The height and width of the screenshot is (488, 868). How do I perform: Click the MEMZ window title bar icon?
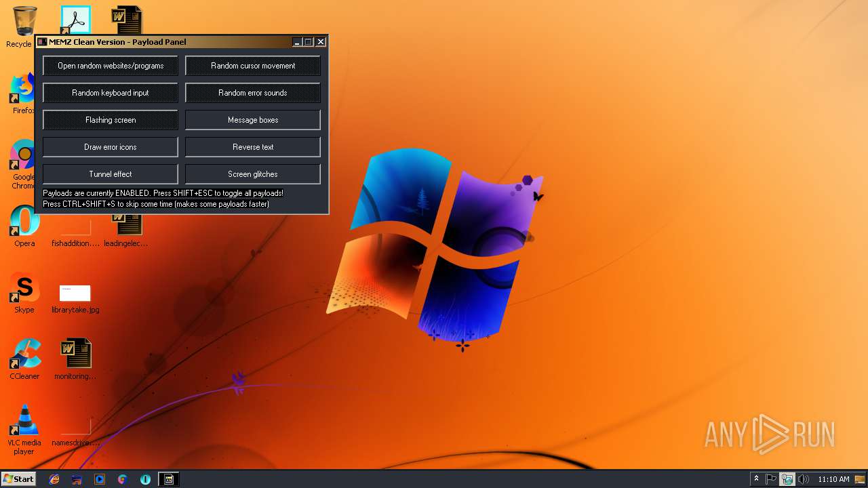tap(42, 42)
